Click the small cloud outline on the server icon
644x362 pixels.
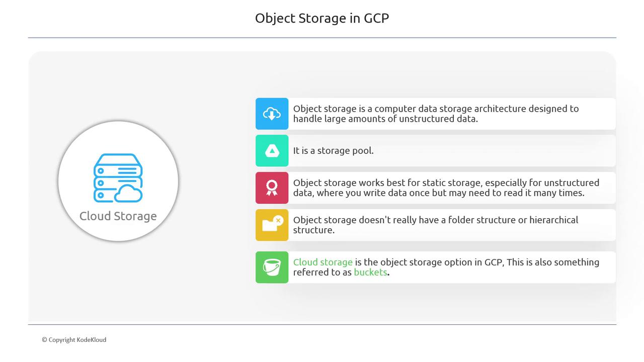click(129, 194)
